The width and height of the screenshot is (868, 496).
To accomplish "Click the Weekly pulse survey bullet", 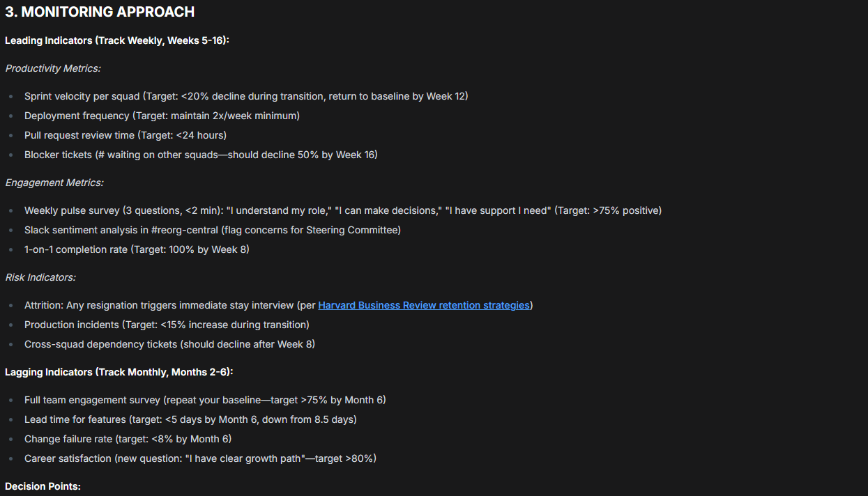I will 342,210.
